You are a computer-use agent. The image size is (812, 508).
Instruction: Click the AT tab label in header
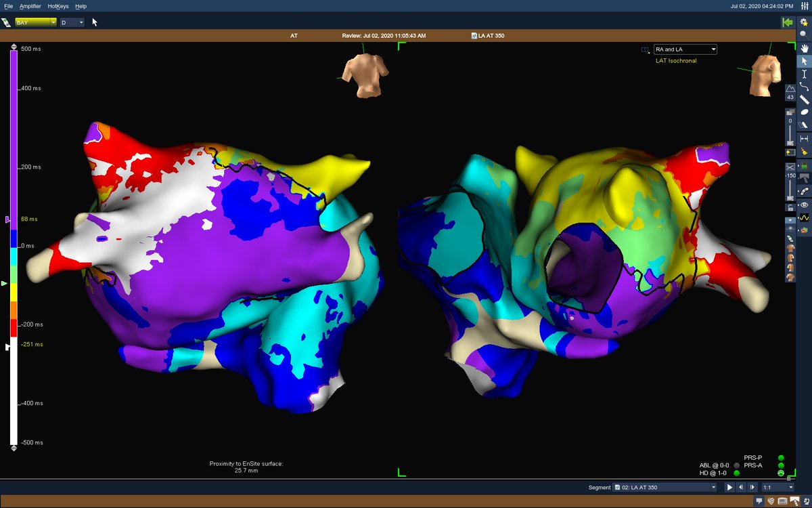pos(294,36)
